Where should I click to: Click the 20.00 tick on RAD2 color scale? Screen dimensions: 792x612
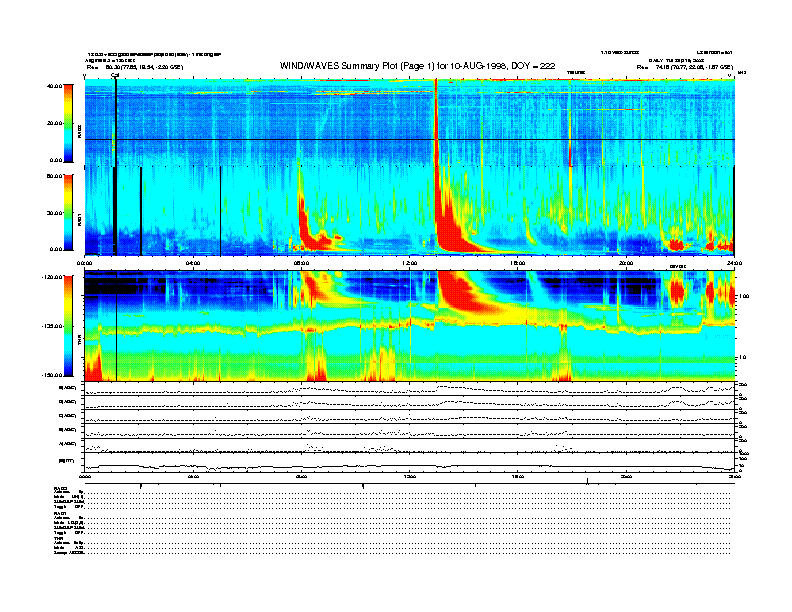(x=54, y=123)
